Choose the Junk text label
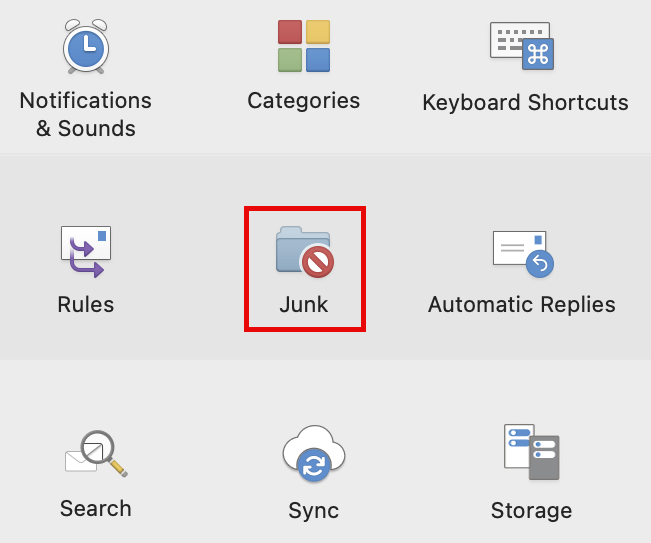 click(304, 305)
